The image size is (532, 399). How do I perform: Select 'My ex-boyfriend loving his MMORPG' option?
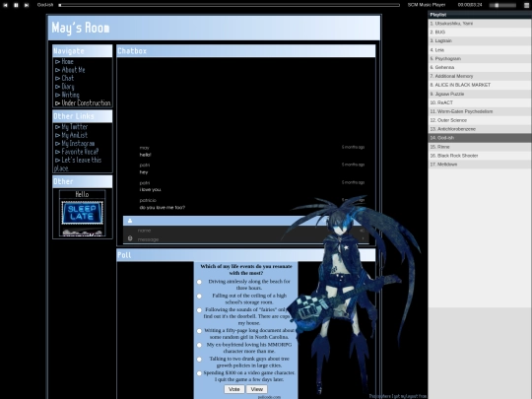[199, 345]
